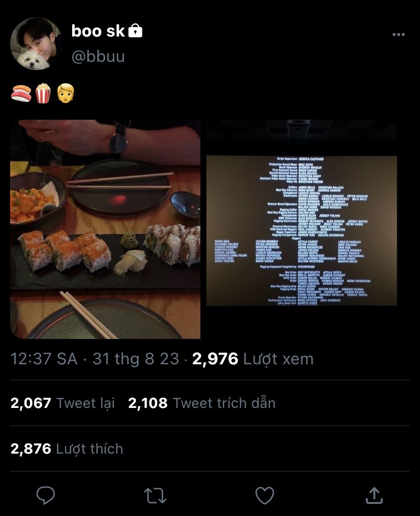Open the three-dot more options menu
This screenshot has height=516, width=420.
[399, 35]
